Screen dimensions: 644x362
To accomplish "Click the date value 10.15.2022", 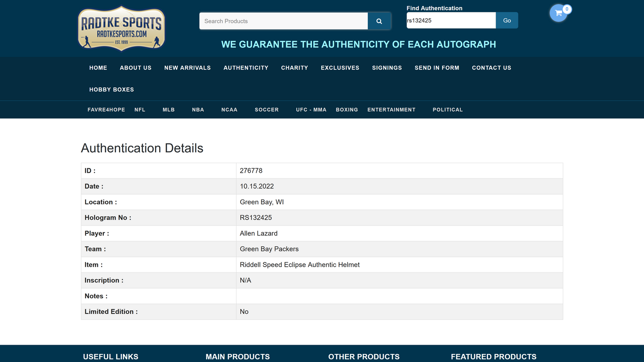I will tap(257, 186).
